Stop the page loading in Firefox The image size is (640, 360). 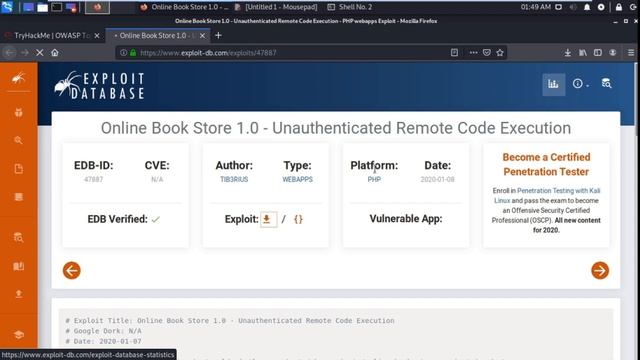click(x=40, y=53)
